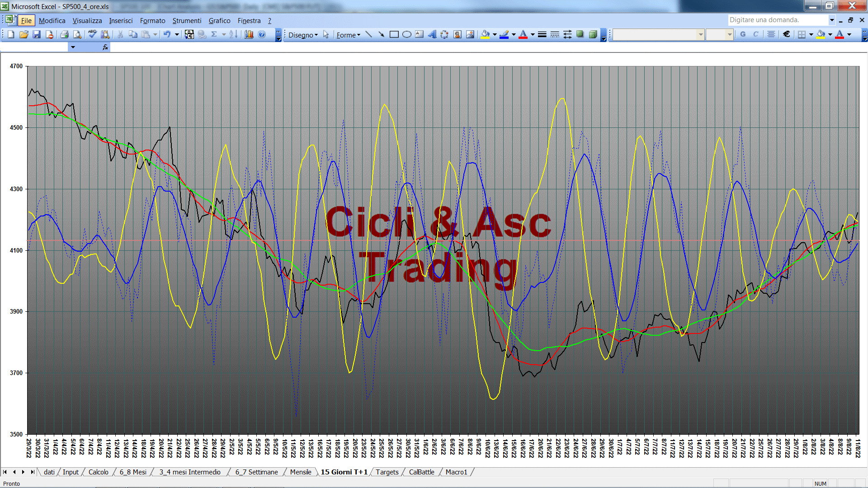Open the Inserisci menu
The height and width of the screenshot is (488, 868).
point(121,21)
